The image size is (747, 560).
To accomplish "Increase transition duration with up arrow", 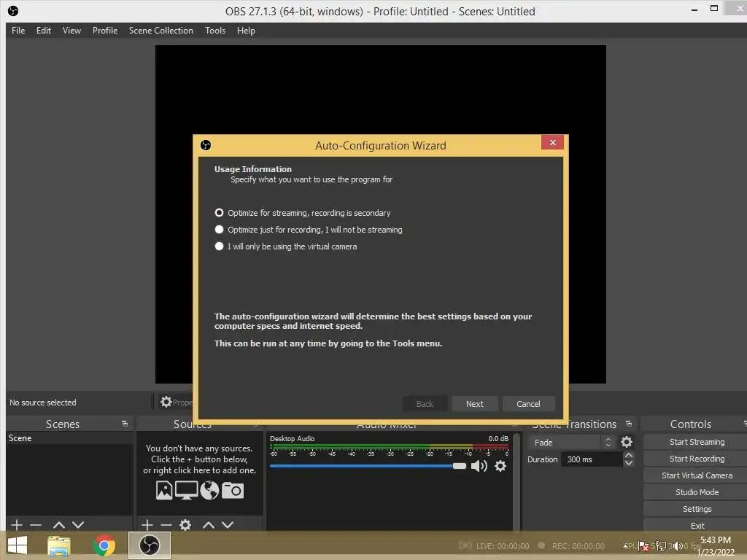I will point(628,455).
